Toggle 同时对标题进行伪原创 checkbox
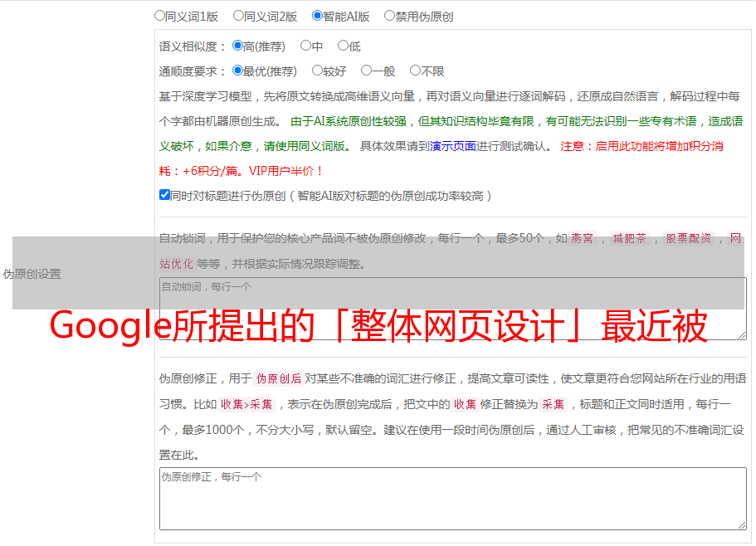The height and width of the screenshot is (546, 756). coord(164,195)
